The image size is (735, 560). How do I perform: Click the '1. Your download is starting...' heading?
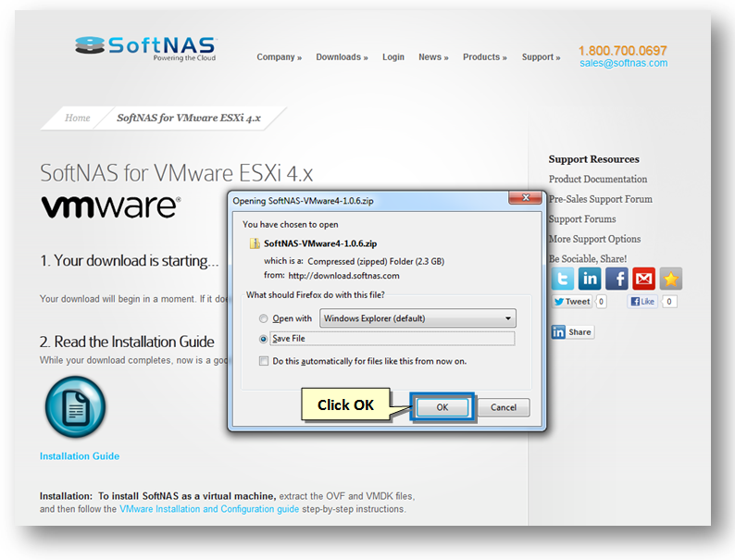pos(130,260)
